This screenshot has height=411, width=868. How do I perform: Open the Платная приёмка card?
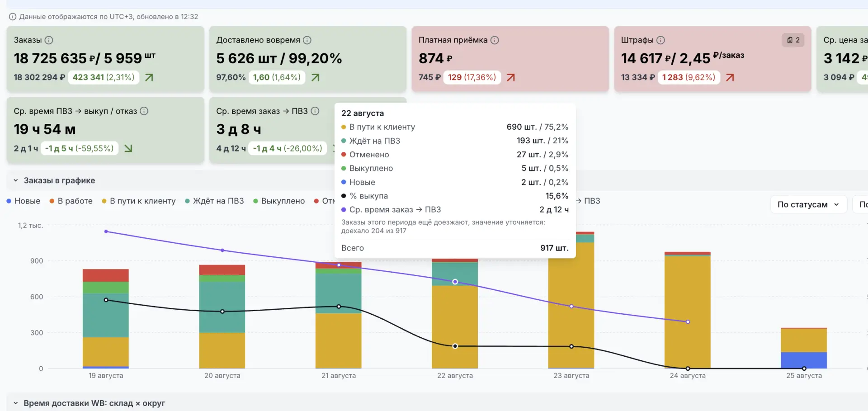[510, 59]
